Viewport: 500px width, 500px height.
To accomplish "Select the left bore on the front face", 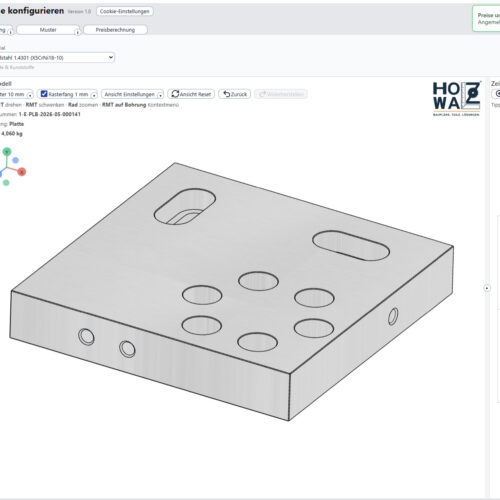I will pos(86,337).
